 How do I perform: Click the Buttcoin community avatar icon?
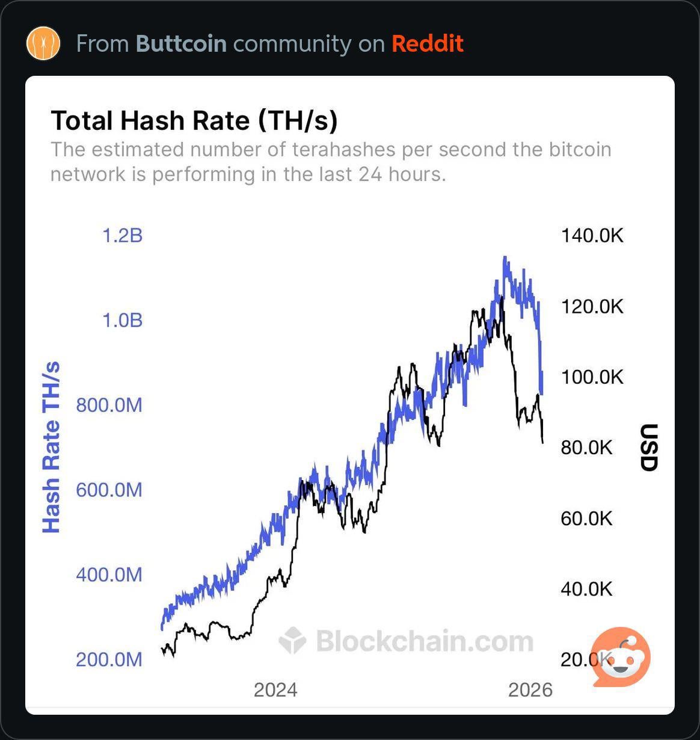(43, 44)
